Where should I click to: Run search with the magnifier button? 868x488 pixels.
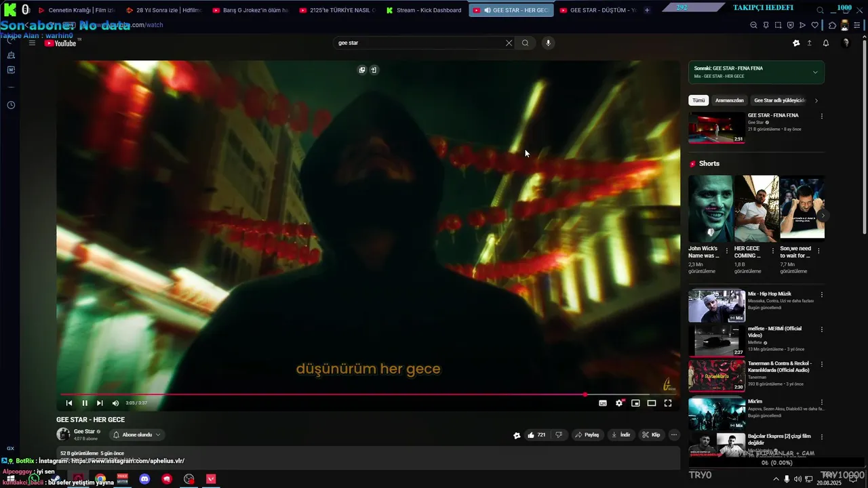point(526,43)
